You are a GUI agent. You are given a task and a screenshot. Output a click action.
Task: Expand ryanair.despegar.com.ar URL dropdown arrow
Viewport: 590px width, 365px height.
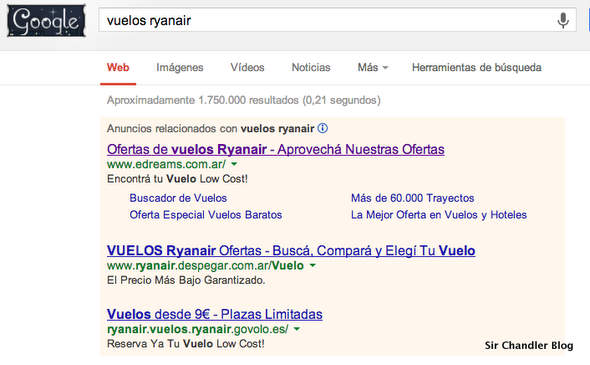click(312, 265)
